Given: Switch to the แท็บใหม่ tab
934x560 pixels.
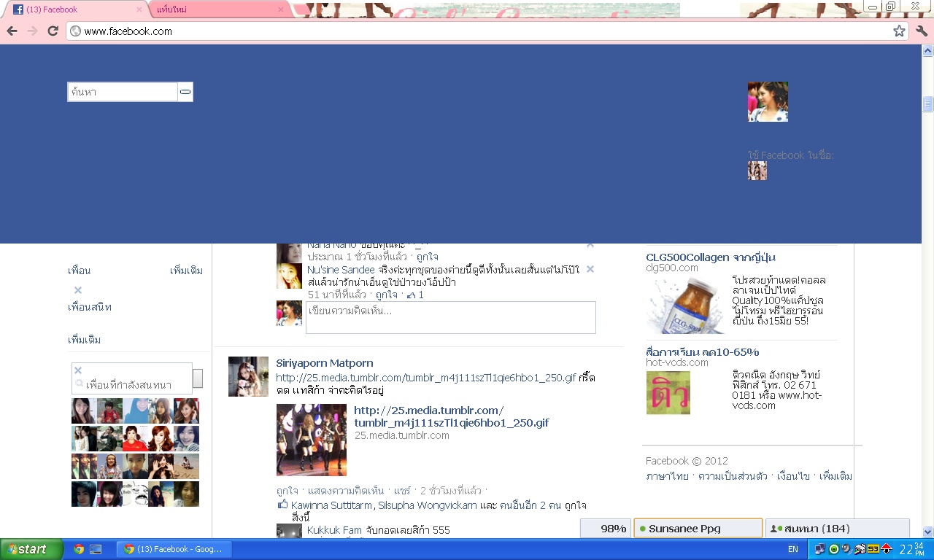Looking at the screenshot, I should click(x=217, y=9).
